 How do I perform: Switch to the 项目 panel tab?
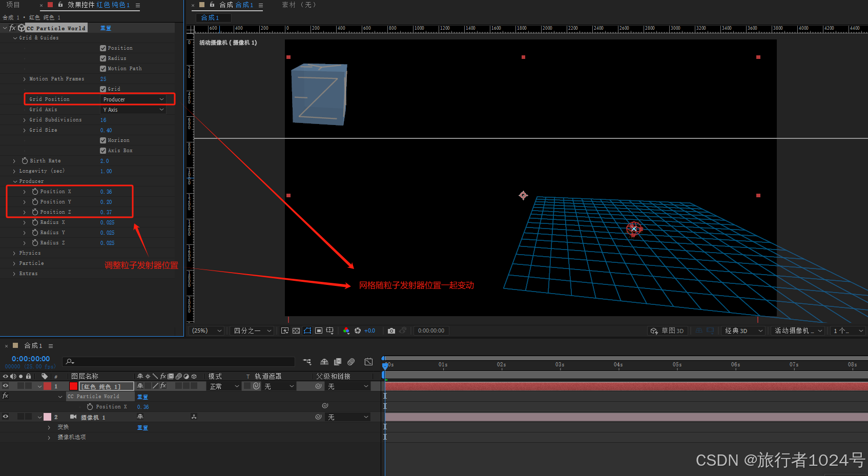click(x=13, y=5)
